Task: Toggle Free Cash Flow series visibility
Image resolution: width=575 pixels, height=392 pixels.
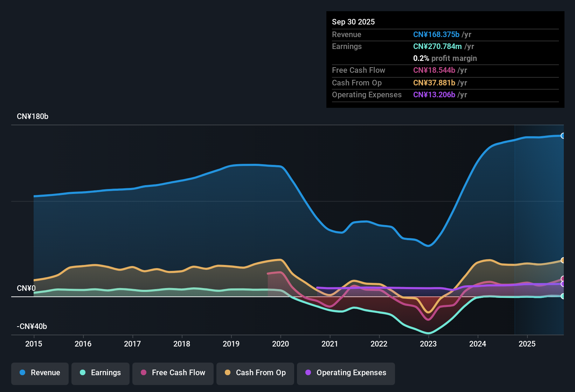Action: [173, 373]
